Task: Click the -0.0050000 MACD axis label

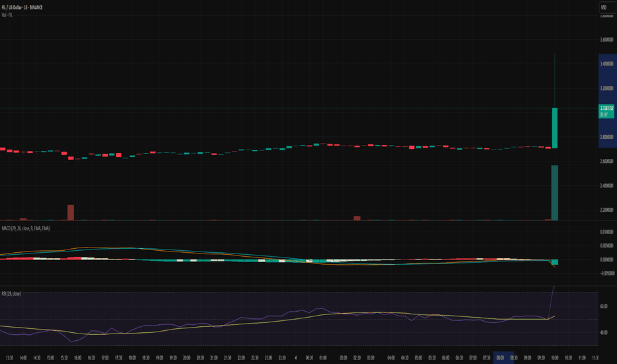Action: click(x=607, y=273)
